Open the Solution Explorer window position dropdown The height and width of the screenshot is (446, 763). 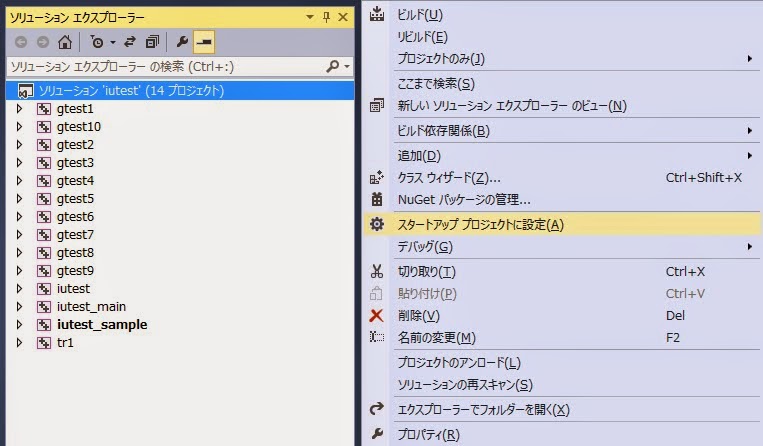pos(309,17)
